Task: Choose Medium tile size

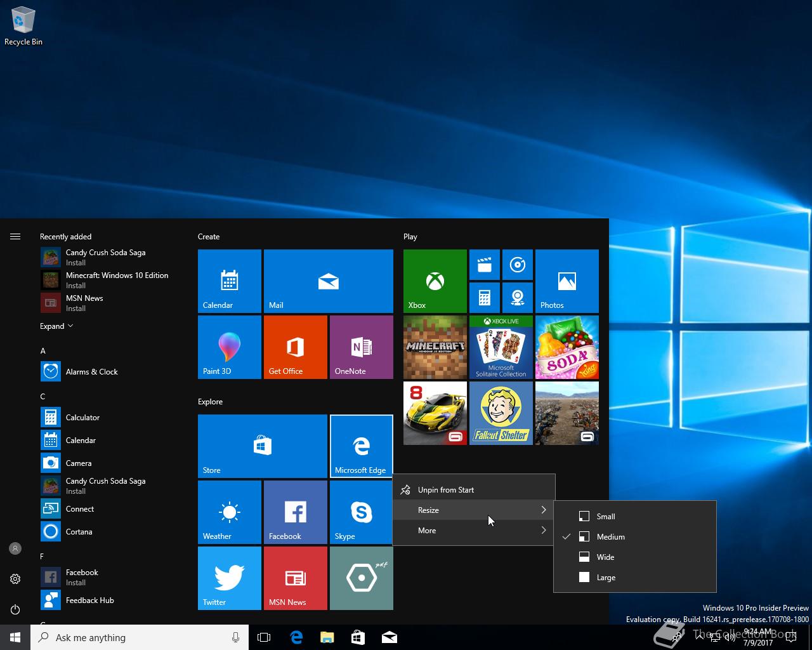Action: point(635,537)
